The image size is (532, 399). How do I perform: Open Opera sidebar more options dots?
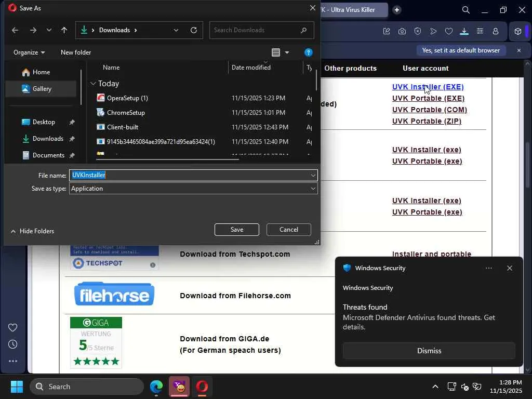(12, 361)
